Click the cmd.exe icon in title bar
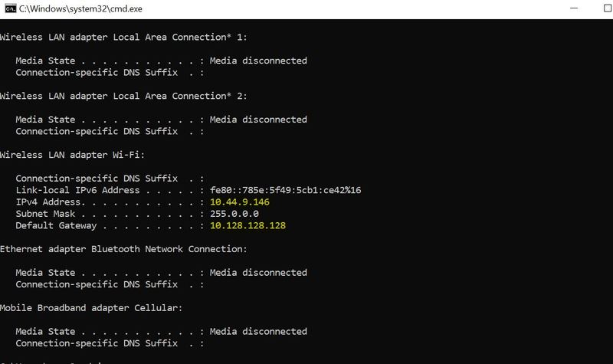This screenshot has width=613, height=364. pos(10,8)
